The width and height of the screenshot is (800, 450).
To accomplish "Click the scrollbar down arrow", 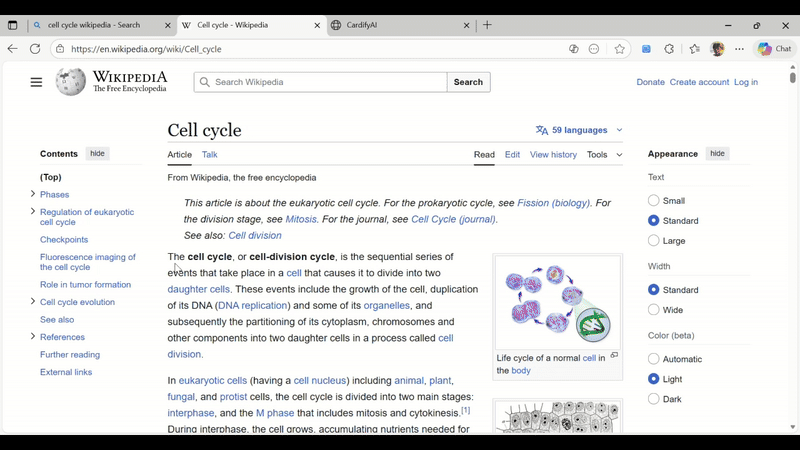I will click(x=792, y=428).
